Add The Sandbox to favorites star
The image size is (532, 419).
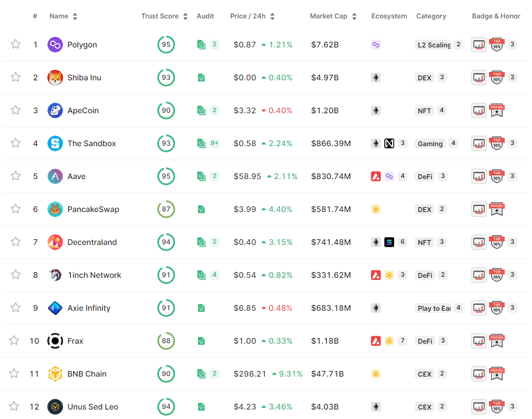(x=15, y=143)
